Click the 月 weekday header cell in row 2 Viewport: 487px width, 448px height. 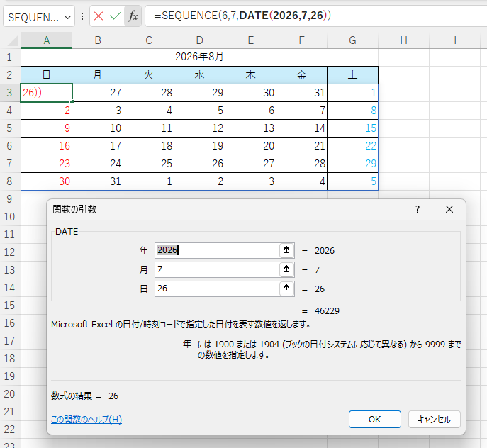click(98, 75)
